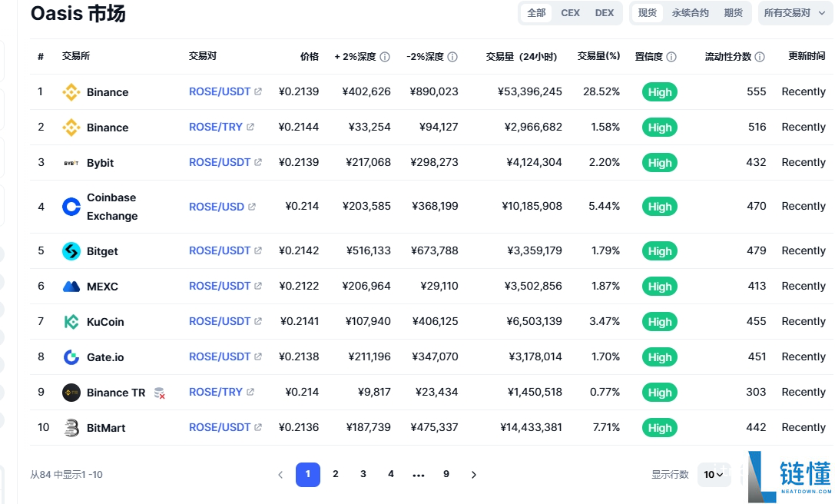Open Binance TR ROSE/TRY pair link
This screenshot has width=835, height=504.
(x=216, y=392)
